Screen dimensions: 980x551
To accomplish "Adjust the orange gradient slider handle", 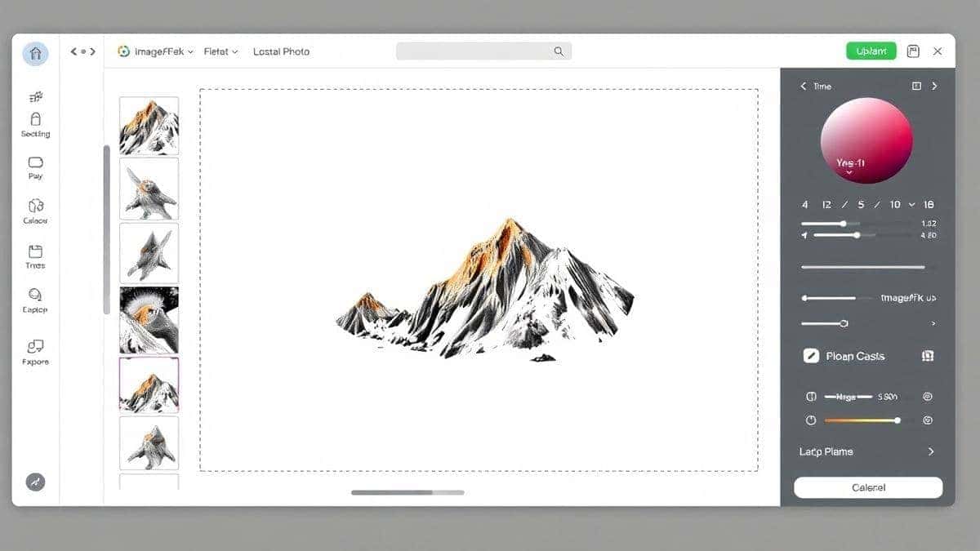I will [898, 420].
